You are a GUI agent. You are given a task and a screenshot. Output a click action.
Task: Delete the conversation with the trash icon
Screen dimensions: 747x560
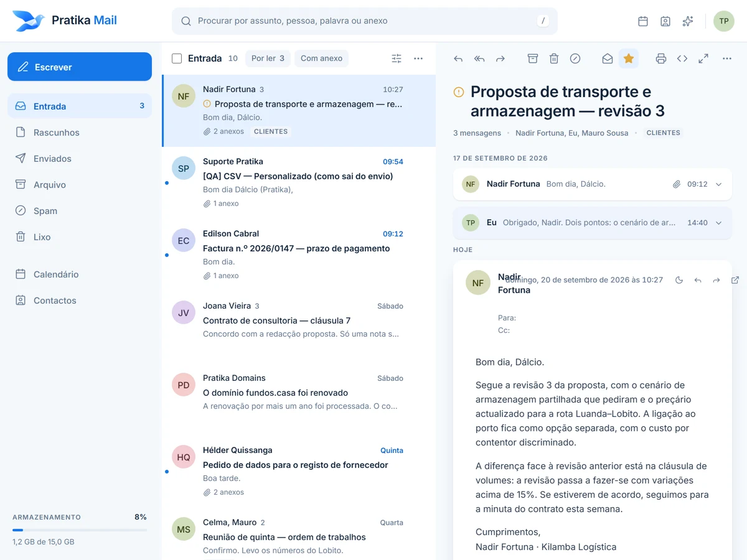pos(554,58)
